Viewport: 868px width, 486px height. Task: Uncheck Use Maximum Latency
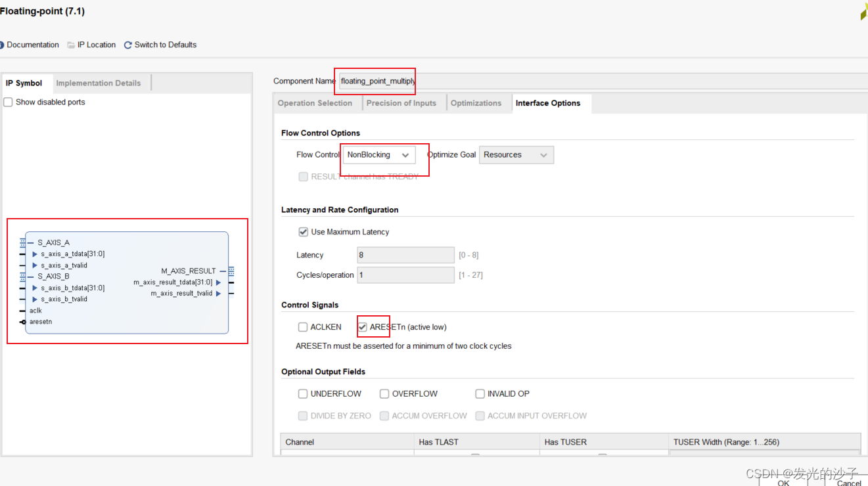pos(303,232)
